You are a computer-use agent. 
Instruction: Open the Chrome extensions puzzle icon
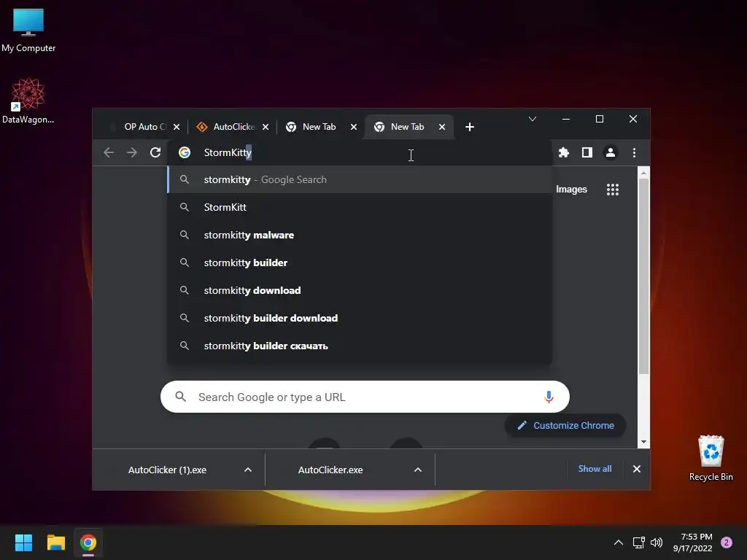[x=564, y=152]
